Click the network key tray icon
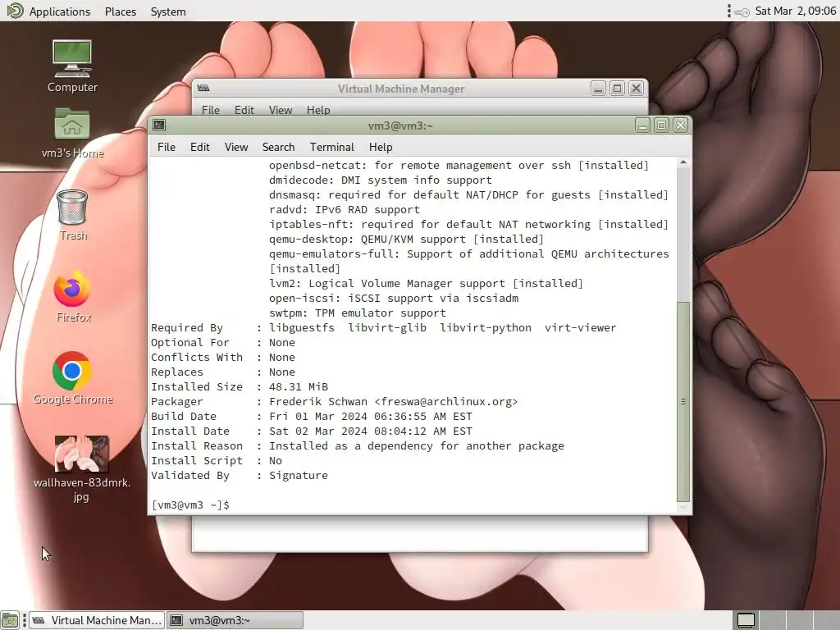840x630 pixels. point(742,11)
